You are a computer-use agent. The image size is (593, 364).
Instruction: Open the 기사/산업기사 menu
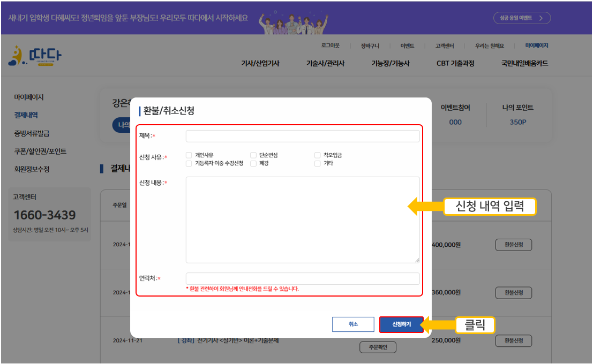point(260,63)
